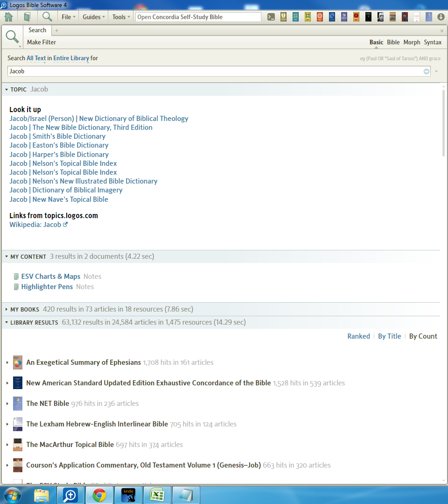Image resolution: width=448 pixels, height=504 pixels.
Task: Open the orange ESV shortcut icon
Action: pyautogui.click(x=320, y=17)
